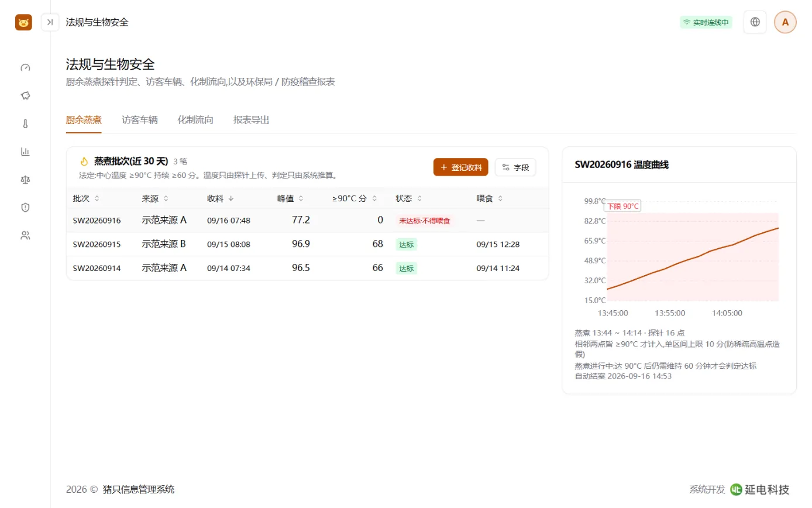
Task: Click 达标 badge in SW20260915 row
Action: [x=406, y=245]
